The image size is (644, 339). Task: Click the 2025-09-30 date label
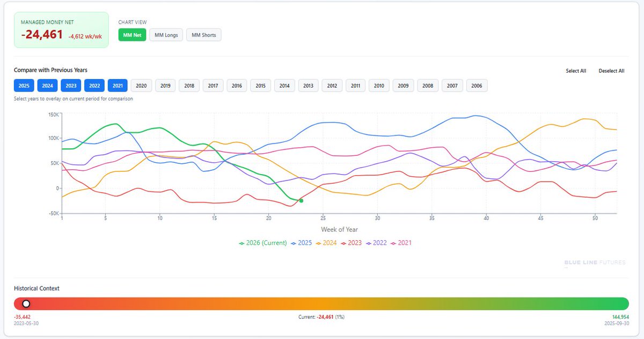[x=617, y=323]
